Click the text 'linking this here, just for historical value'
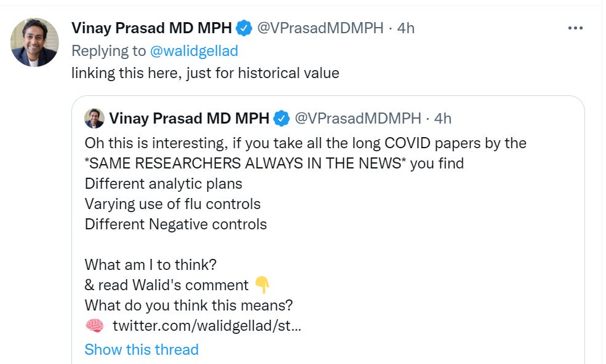The height and width of the screenshot is (364, 606). point(205,73)
